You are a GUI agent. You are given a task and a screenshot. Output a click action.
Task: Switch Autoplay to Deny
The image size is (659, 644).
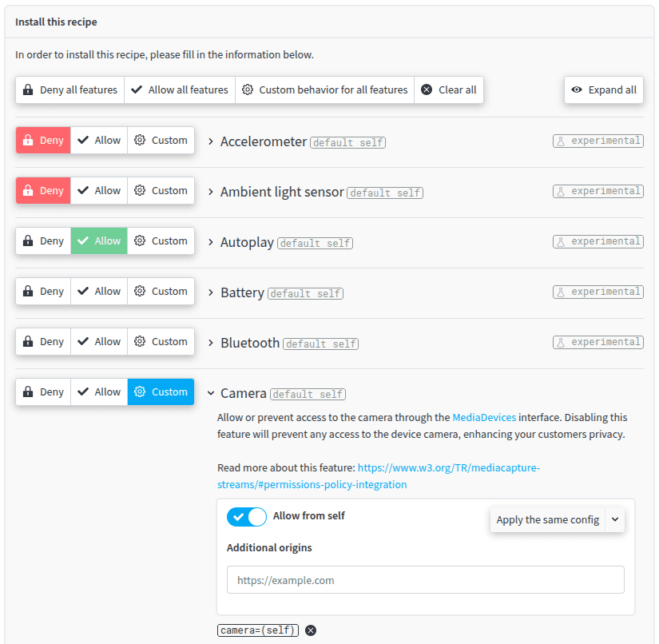click(x=43, y=241)
